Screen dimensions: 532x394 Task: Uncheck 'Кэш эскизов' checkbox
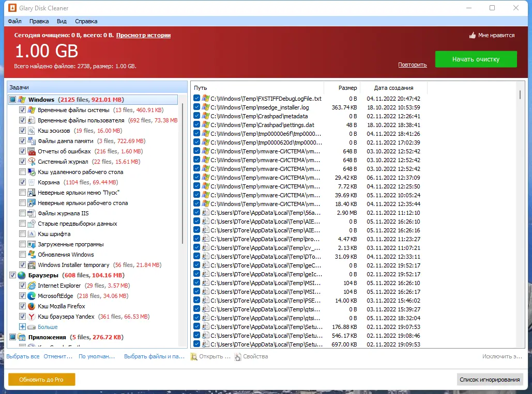22,131
